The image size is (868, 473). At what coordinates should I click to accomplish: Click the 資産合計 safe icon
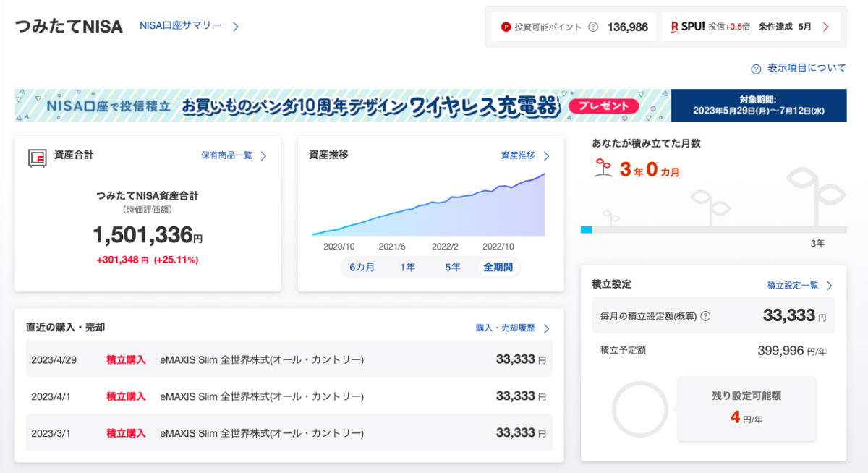pyautogui.click(x=37, y=157)
